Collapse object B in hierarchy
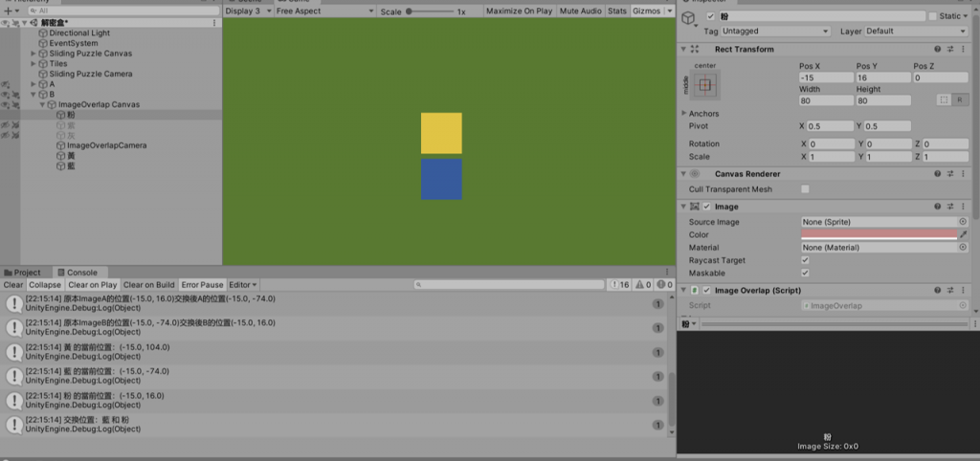The image size is (980, 461). point(33,95)
